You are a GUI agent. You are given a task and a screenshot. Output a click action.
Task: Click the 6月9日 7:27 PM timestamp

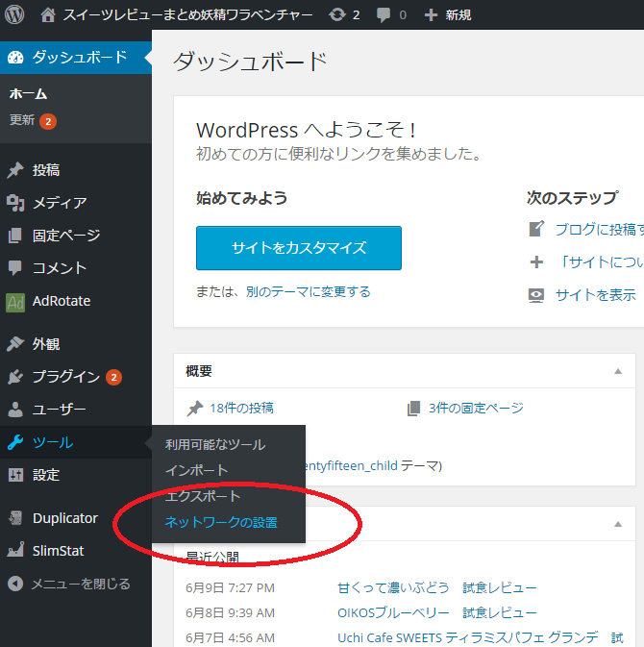(231, 588)
